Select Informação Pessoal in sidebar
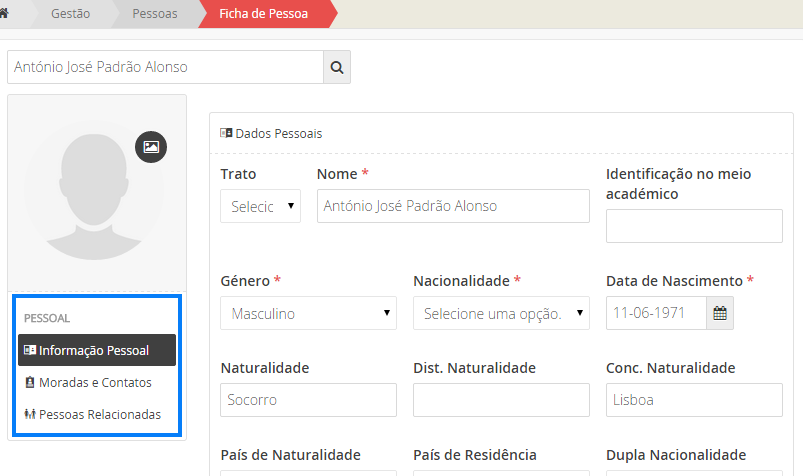The image size is (803, 476). pyautogui.click(x=96, y=350)
